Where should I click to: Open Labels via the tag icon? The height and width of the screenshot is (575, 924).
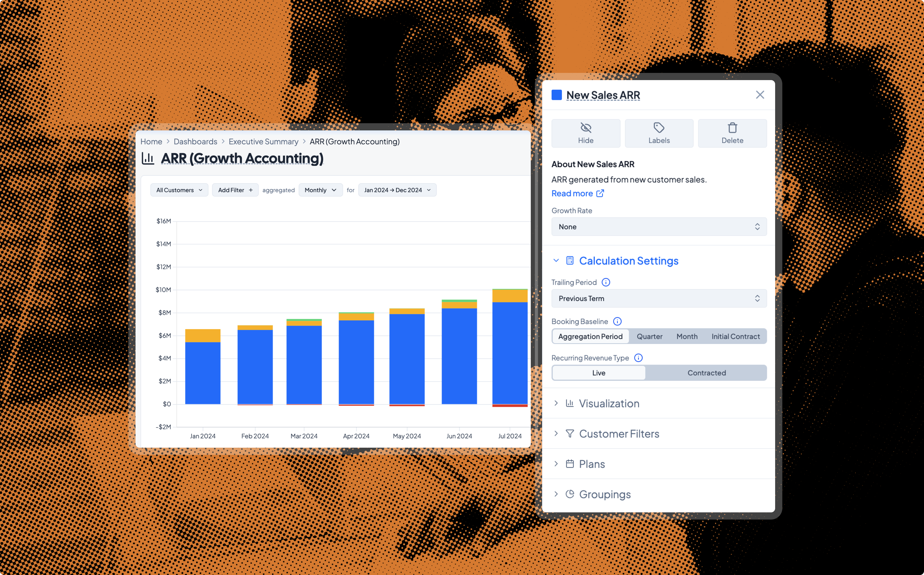click(x=659, y=128)
